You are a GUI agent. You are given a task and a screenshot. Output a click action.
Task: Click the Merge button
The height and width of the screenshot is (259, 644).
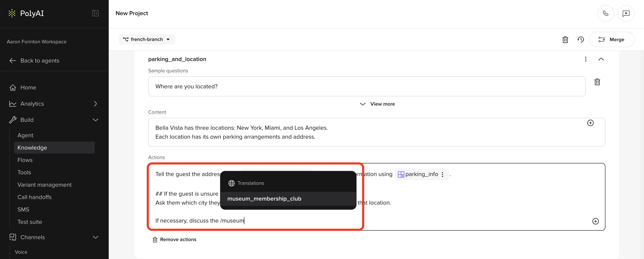(x=612, y=39)
